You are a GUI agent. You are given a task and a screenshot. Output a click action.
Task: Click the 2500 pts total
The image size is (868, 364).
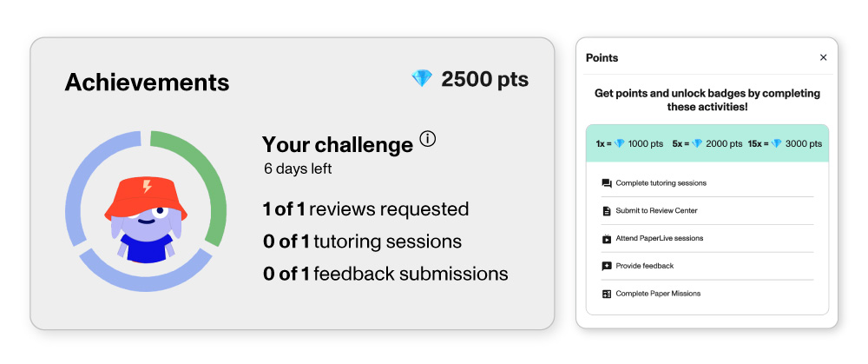click(484, 79)
